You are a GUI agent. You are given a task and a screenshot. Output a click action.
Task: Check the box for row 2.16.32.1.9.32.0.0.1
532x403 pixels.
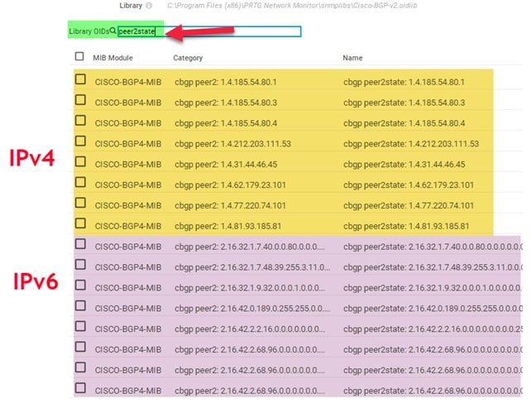[x=80, y=285]
